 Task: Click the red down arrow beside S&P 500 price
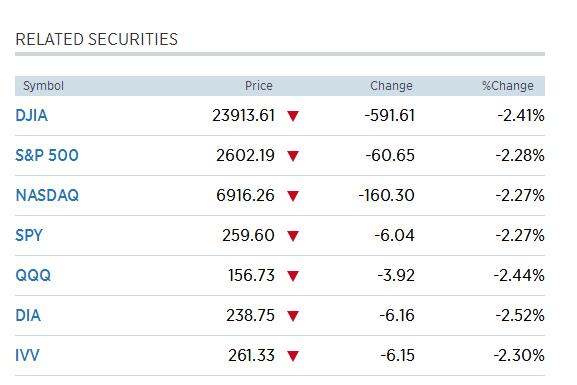click(293, 156)
